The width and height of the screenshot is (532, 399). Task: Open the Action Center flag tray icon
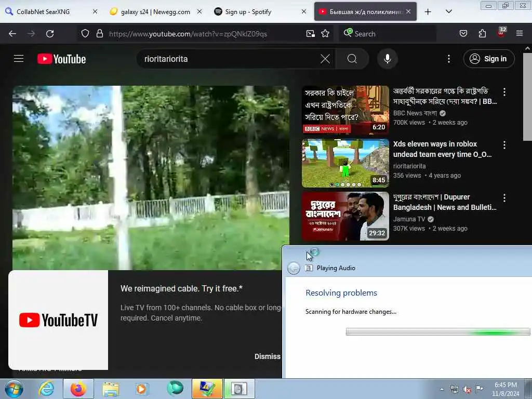coord(479,389)
